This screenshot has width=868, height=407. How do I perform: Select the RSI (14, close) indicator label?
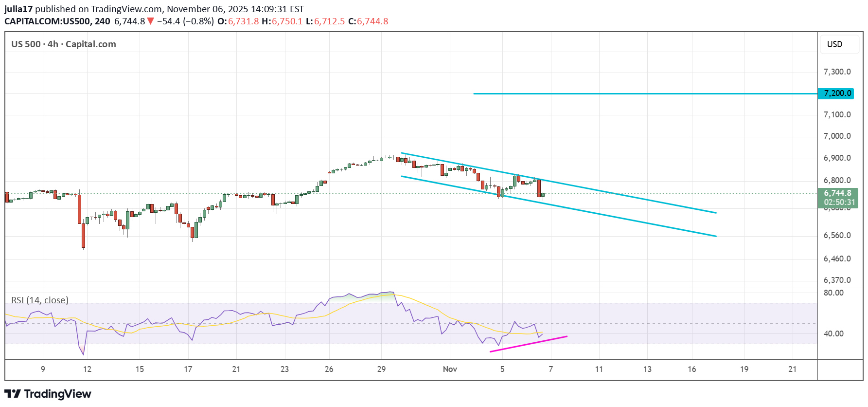40,300
